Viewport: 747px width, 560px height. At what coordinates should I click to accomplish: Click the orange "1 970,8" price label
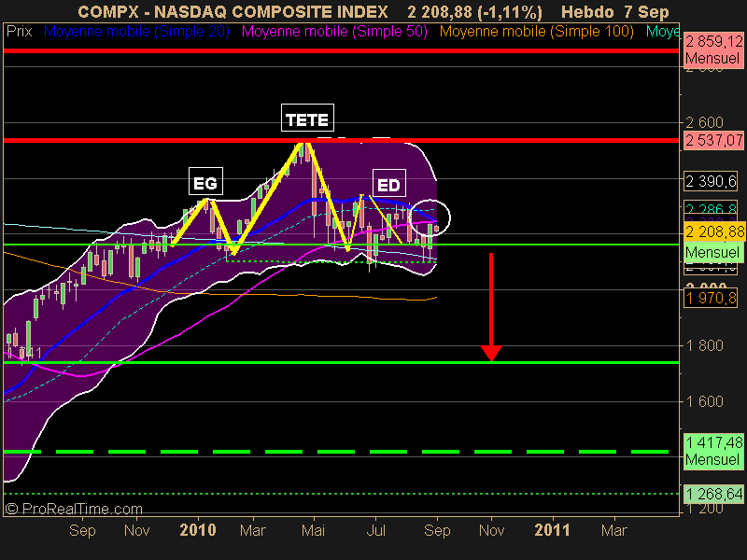click(711, 299)
